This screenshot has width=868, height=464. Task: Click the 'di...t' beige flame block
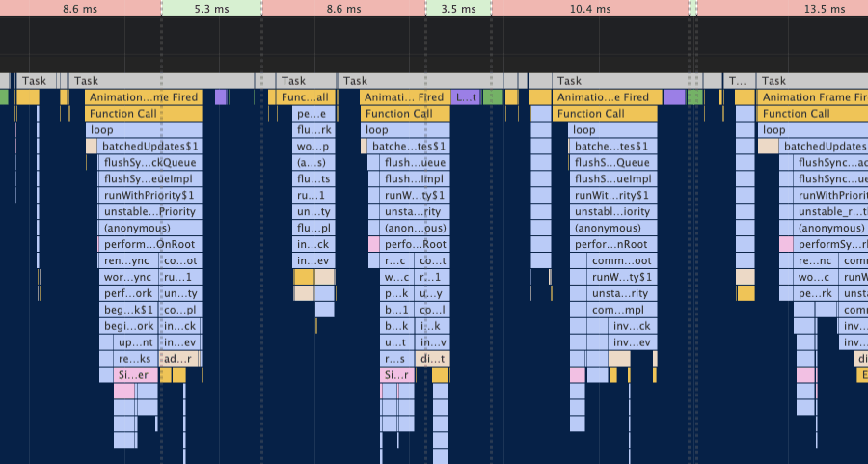(x=433, y=359)
